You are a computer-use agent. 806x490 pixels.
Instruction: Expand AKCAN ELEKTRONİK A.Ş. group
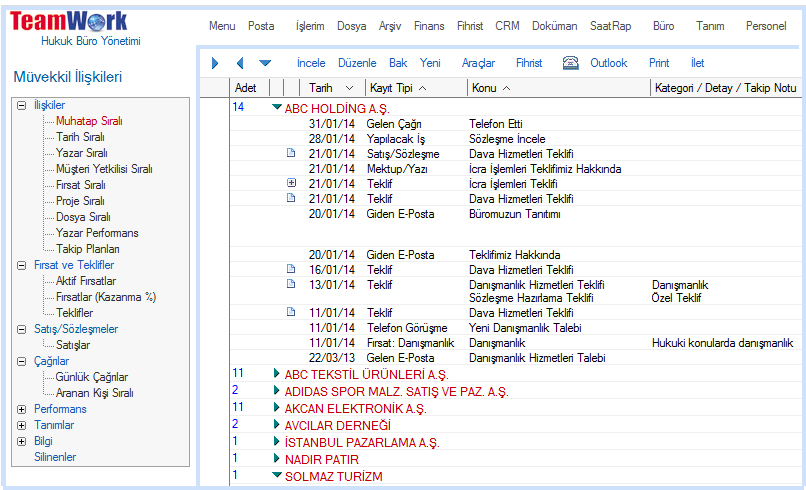pos(277,407)
